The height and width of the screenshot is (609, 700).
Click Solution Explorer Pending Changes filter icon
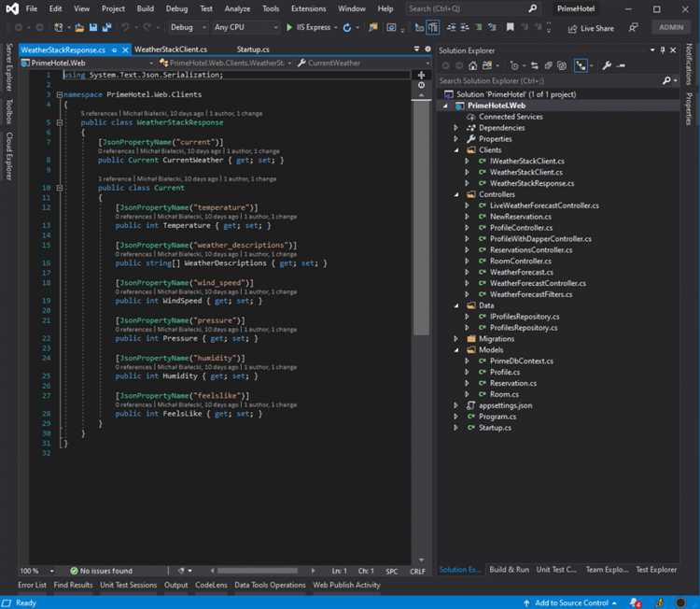tap(514, 66)
